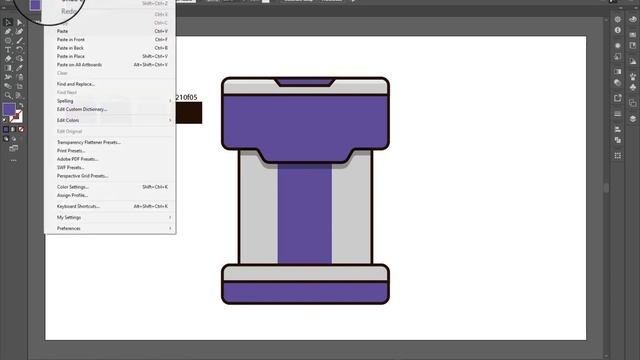Open Find and Replace dialog
This screenshot has height=360, width=640.
111,84
